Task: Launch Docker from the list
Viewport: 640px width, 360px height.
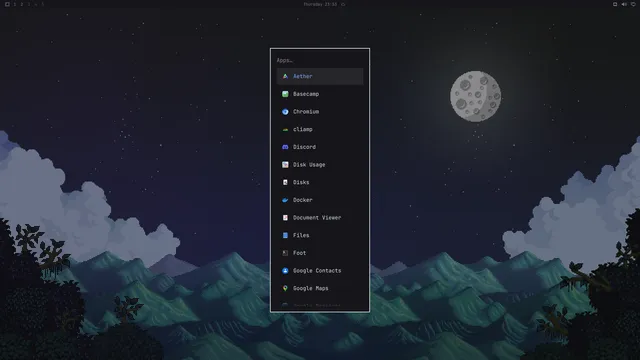Action: click(320, 200)
